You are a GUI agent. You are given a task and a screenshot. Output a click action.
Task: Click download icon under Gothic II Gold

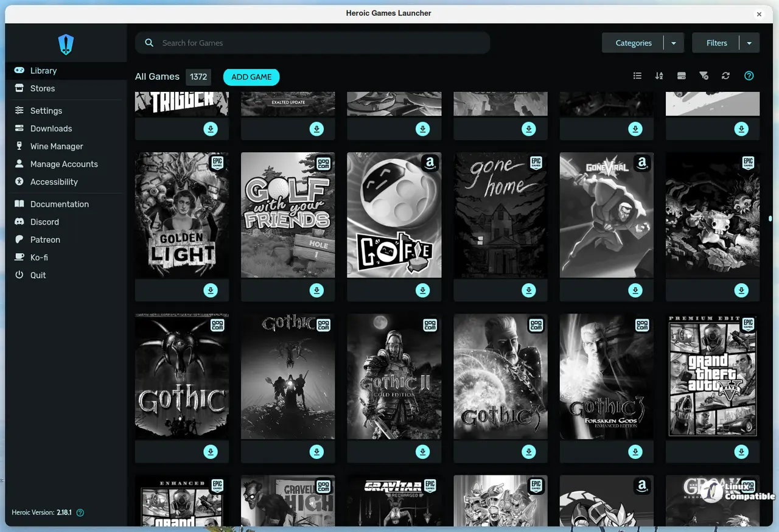coord(423,452)
